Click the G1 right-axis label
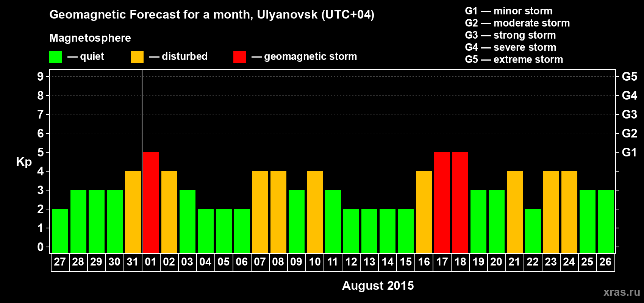 pos(630,152)
